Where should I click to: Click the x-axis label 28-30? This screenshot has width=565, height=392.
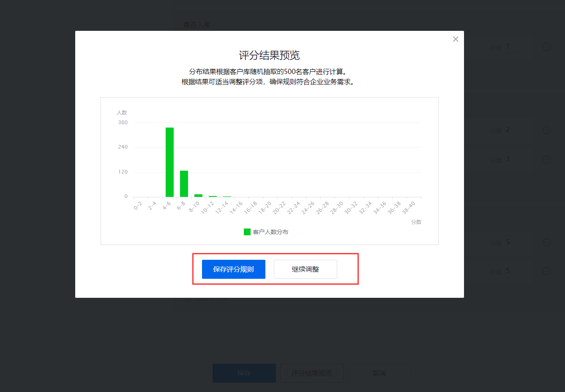click(x=337, y=207)
